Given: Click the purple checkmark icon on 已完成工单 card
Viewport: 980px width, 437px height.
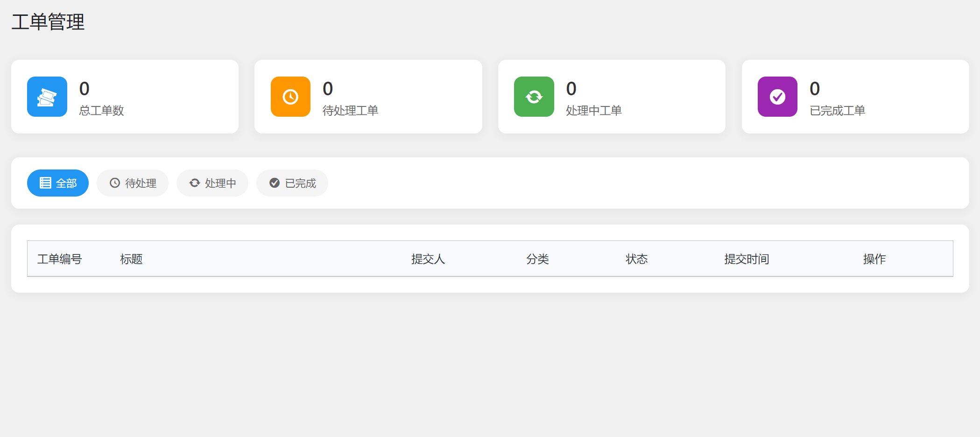Looking at the screenshot, I should click(777, 97).
